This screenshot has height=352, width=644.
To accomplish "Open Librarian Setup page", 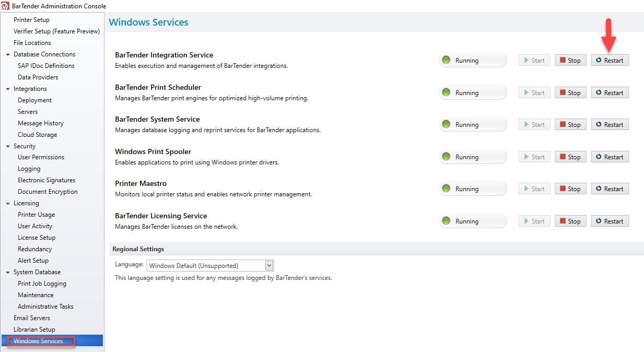I will point(34,330).
